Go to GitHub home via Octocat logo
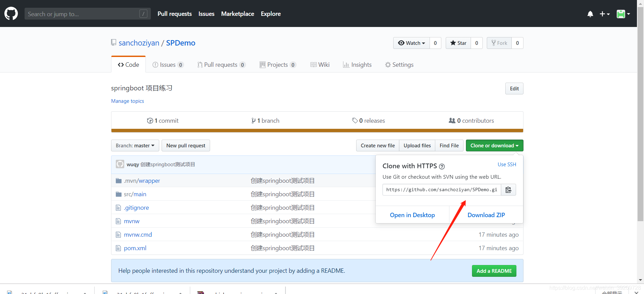This screenshot has height=294, width=644. click(x=11, y=13)
